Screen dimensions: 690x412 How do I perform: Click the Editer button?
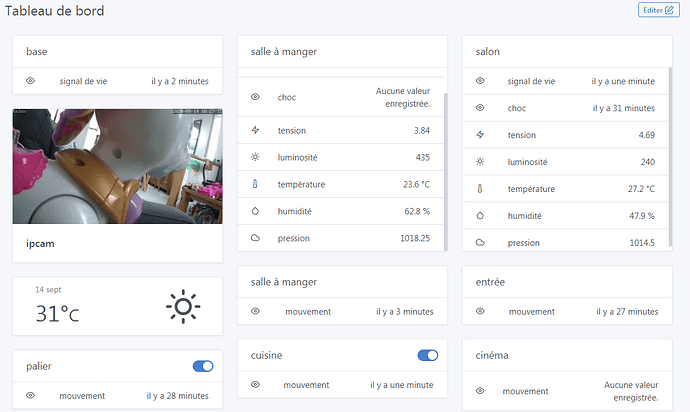point(658,10)
